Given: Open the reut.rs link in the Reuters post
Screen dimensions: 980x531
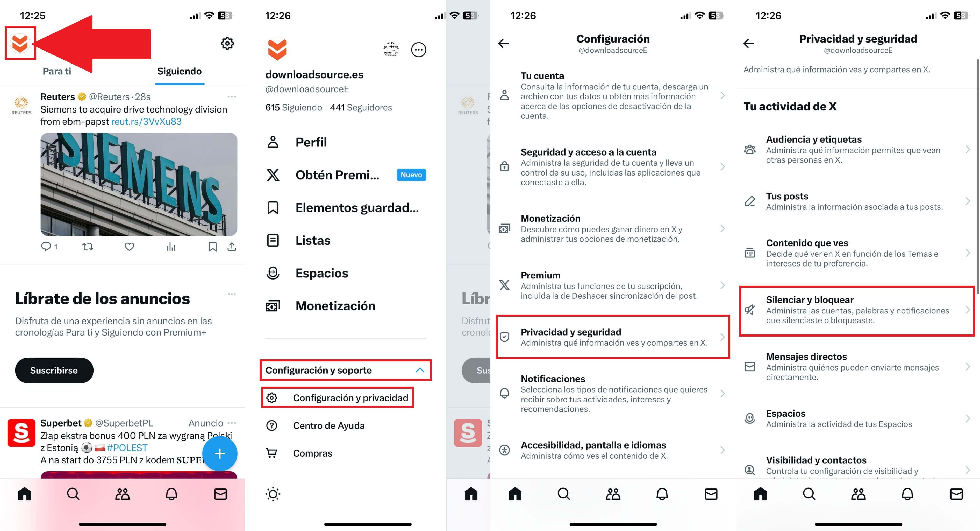Looking at the screenshot, I should 146,121.
